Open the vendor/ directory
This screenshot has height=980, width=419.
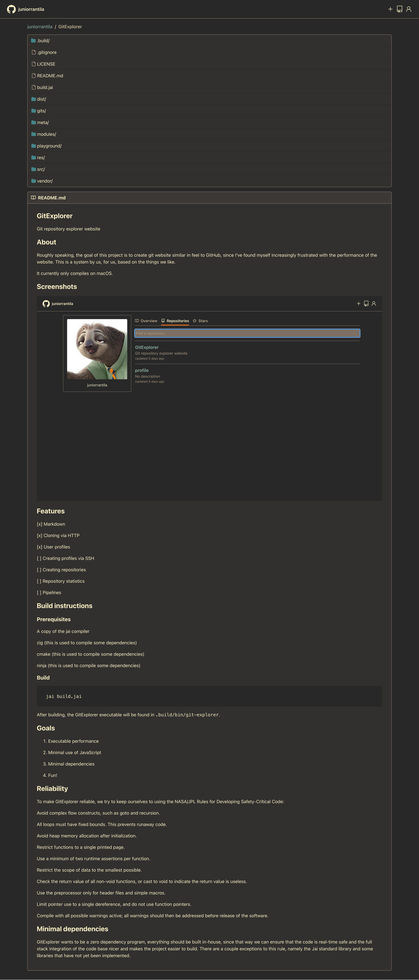pyautogui.click(x=45, y=181)
